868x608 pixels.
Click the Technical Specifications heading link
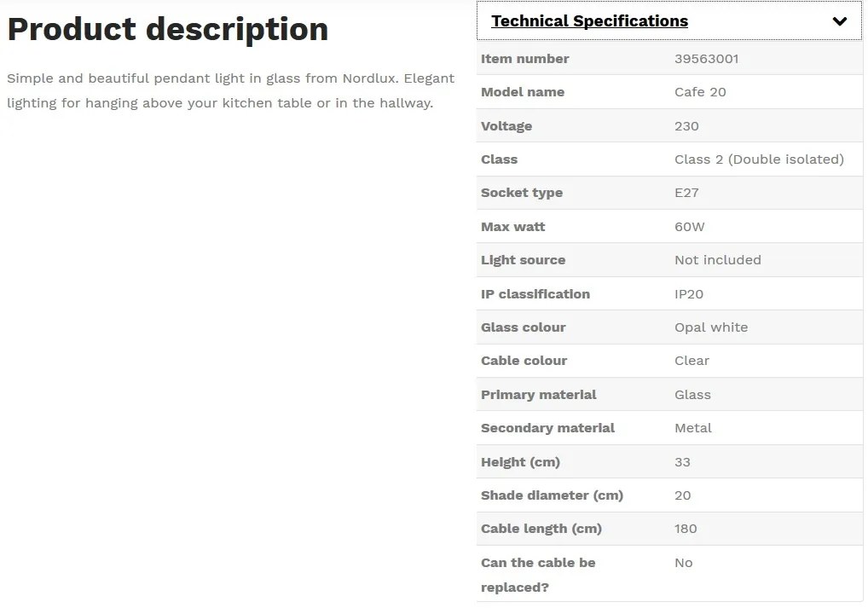pyautogui.click(x=589, y=21)
